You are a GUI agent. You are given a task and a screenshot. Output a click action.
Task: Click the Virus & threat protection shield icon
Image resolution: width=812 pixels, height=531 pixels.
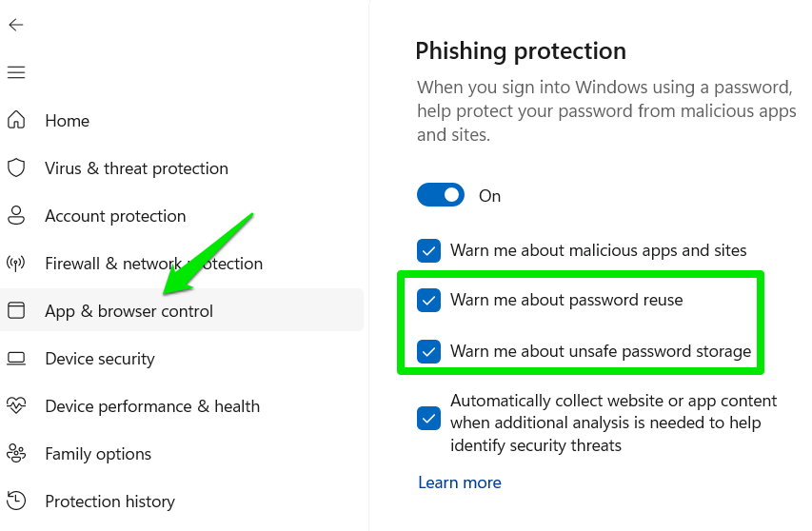click(x=16, y=168)
